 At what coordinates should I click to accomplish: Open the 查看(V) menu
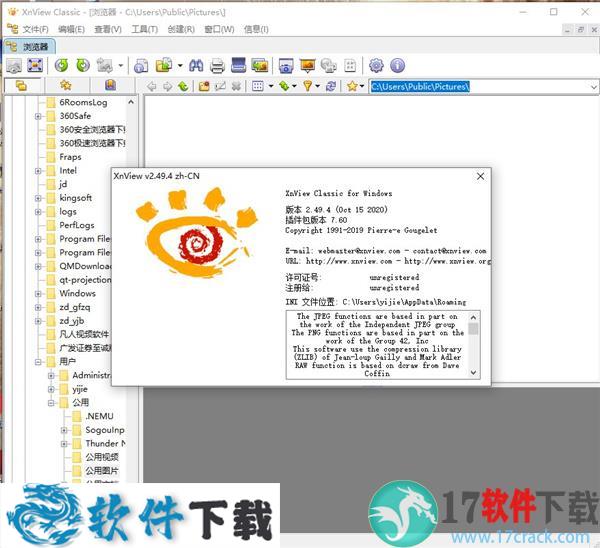(x=108, y=29)
